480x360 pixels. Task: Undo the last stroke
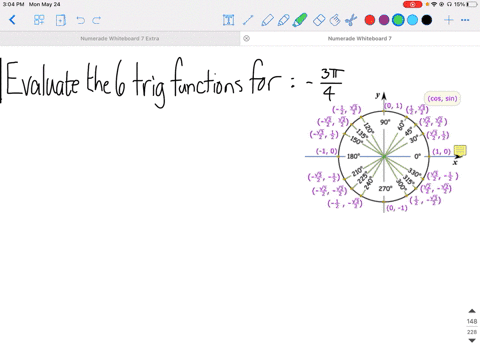[x=80, y=20]
